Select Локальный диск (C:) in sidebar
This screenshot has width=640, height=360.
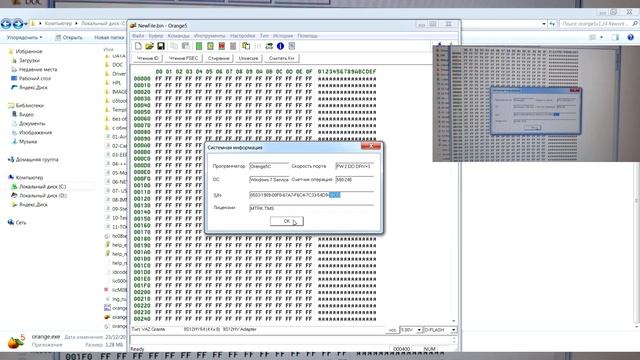39,187
